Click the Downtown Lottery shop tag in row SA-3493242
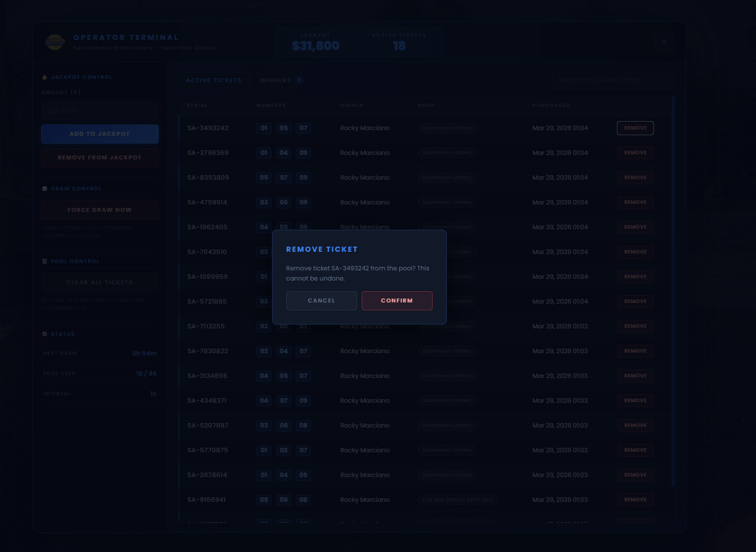Viewport: 756px width, 552px height. click(447, 128)
